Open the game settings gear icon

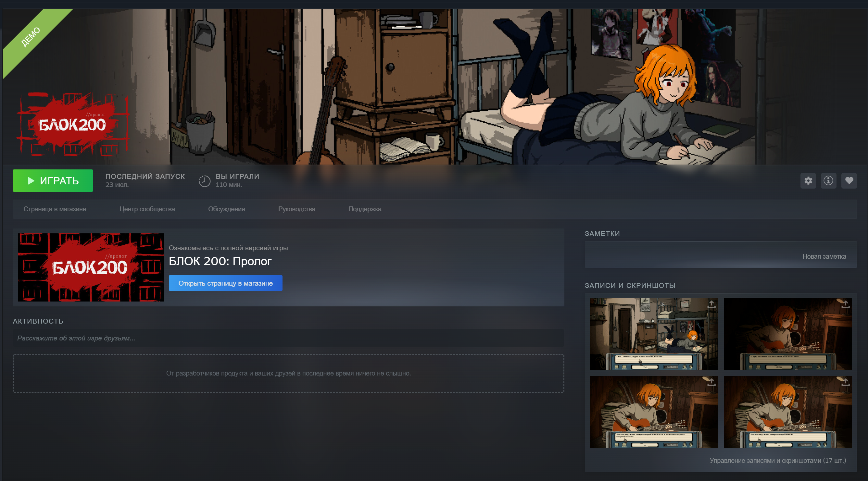[808, 180]
